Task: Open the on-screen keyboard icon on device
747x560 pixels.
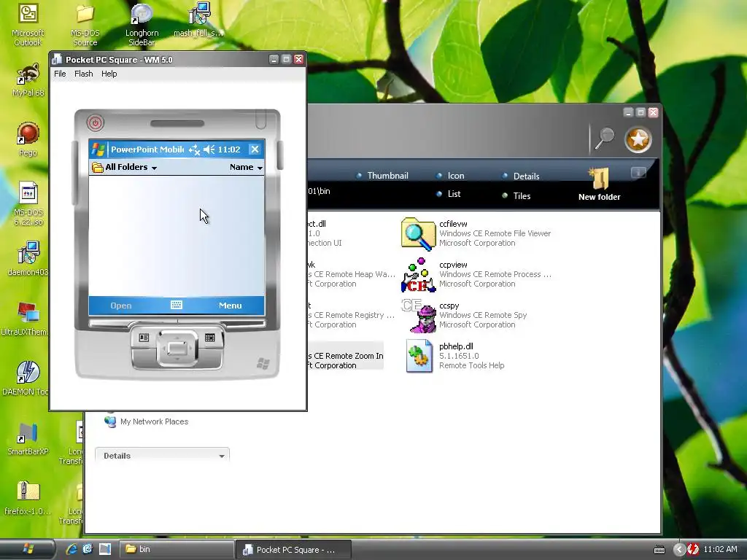Action: pos(177,306)
